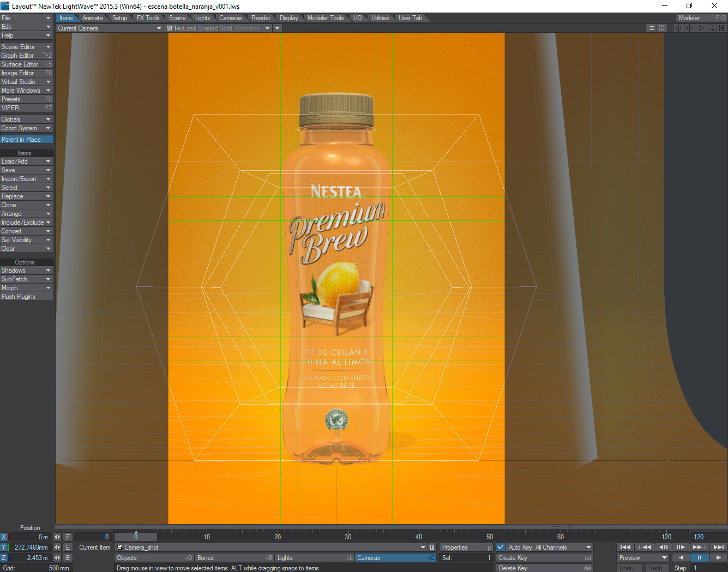
Task: Open the Surface Editor
Action: pos(27,64)
